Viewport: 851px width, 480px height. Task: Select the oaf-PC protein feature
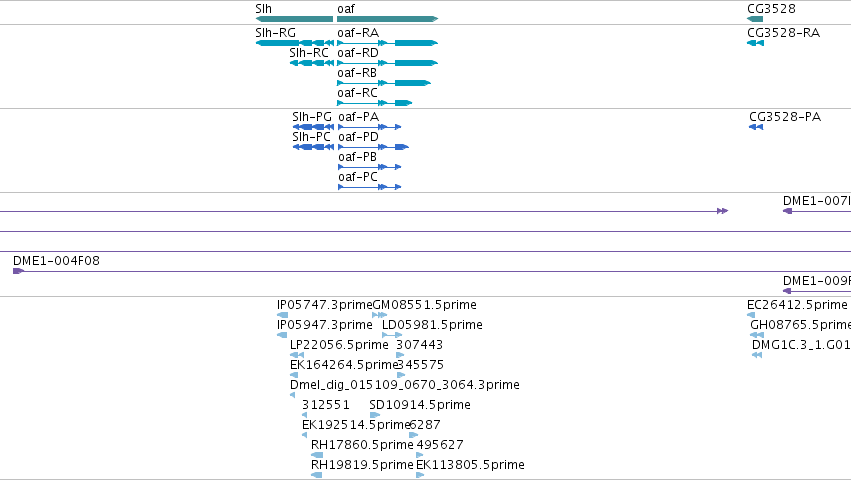370,187
